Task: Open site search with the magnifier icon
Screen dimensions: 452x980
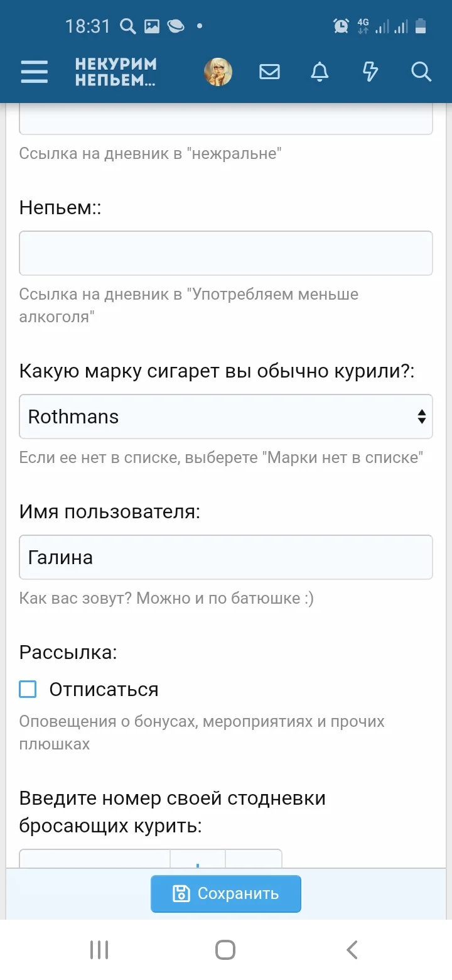Action: click(421, 72)
